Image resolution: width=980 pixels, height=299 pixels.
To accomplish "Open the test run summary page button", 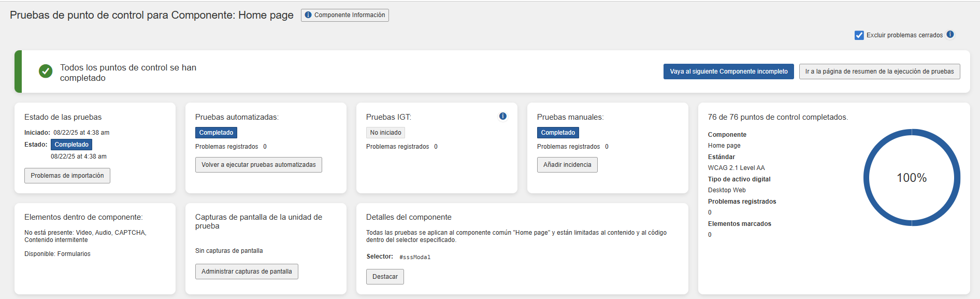I will click(879, 72).
